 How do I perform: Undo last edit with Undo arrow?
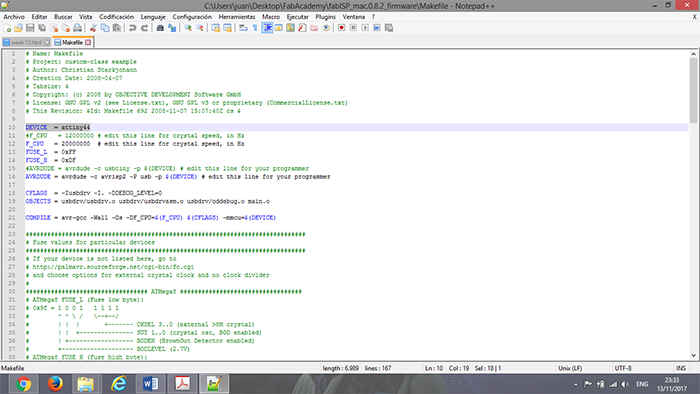(x=133, y=28)
